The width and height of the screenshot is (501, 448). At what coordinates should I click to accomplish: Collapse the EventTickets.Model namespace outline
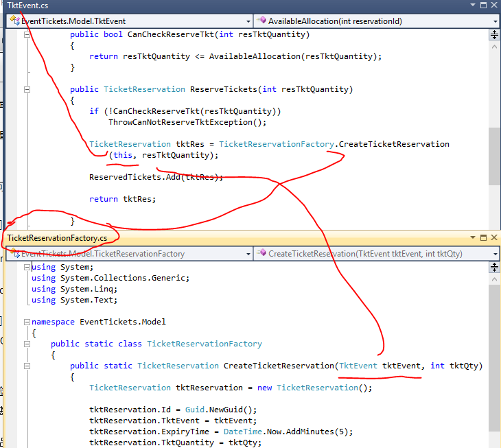click(27, 322)
